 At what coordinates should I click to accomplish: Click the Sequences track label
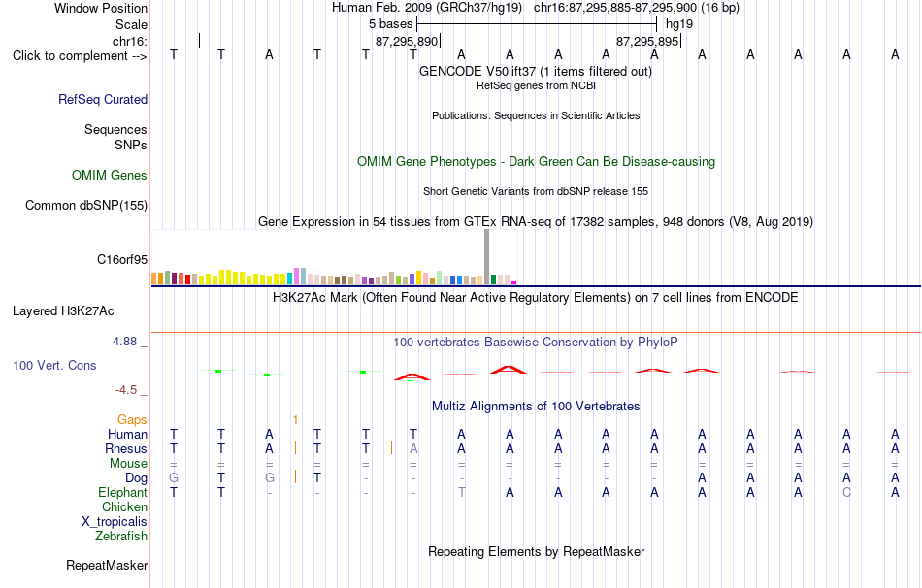(x=115, y=129)
